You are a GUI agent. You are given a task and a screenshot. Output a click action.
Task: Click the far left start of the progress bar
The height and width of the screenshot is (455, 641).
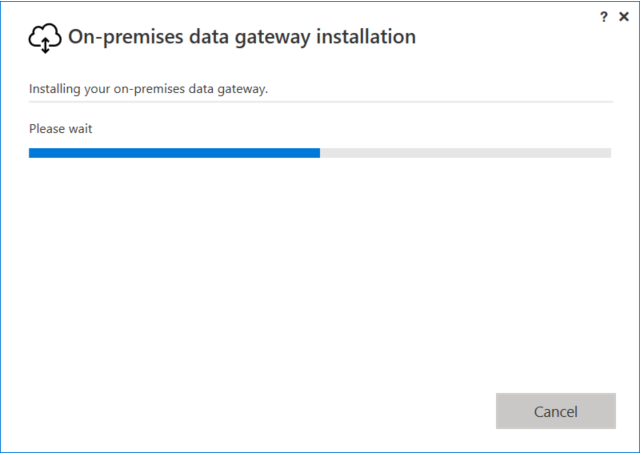click(x=31, y=153)
